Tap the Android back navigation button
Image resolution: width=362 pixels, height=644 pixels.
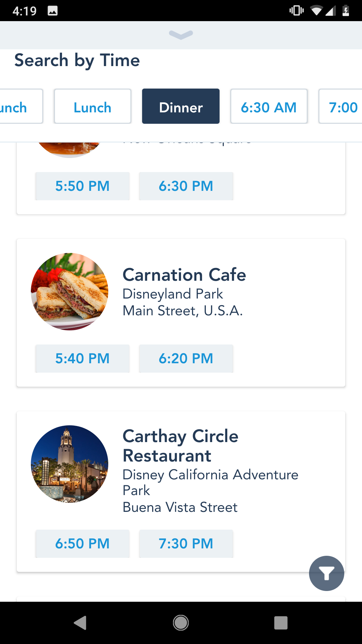coord(80,623)
